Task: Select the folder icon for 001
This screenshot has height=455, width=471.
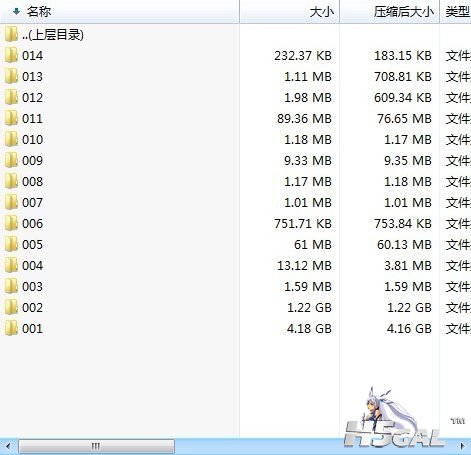Action: pyautogui.click(x=11, y=328)
